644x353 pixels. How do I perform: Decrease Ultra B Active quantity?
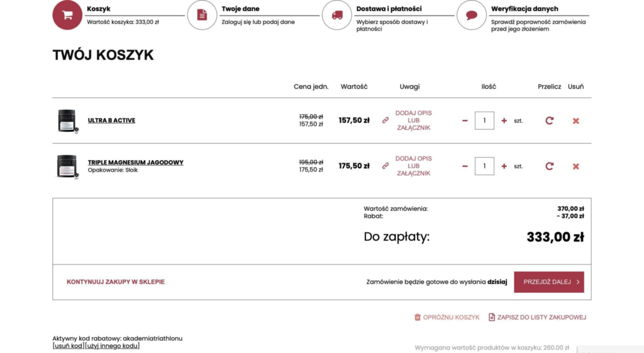tap(465, 121)
